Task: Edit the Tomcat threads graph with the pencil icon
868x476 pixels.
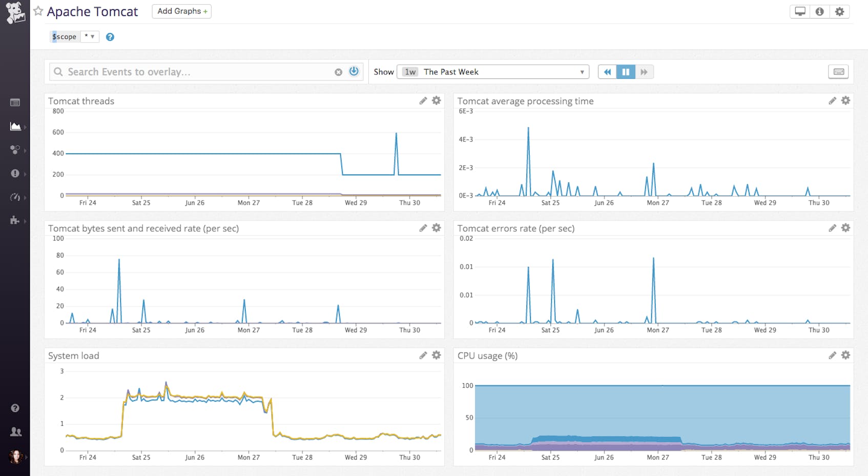Action: 423,101
